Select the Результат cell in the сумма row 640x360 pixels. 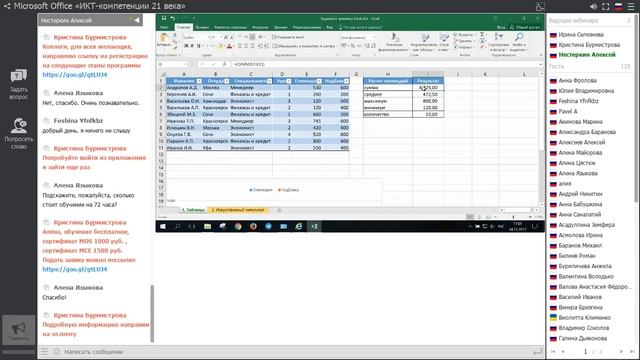(x=428, y=87)
